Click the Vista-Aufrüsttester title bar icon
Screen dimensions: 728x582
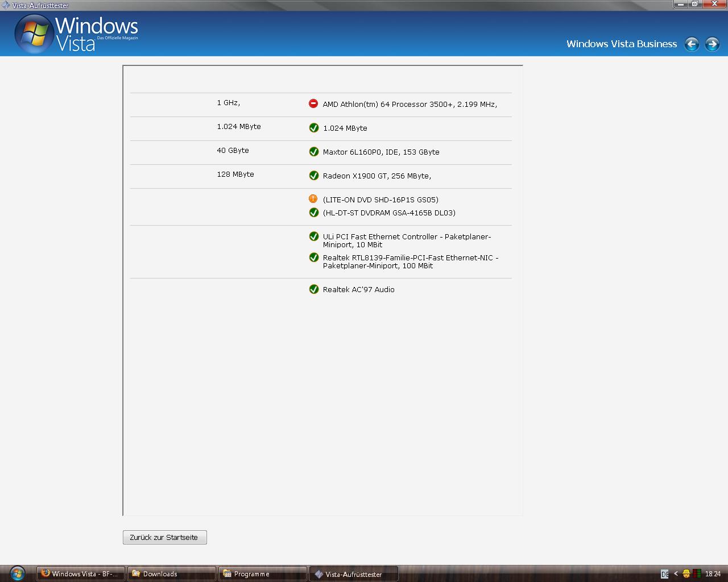coord(5,5)
